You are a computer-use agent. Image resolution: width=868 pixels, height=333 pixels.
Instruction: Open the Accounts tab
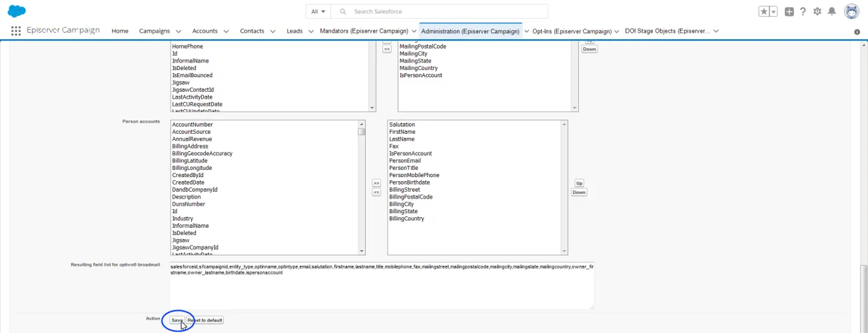point(205,31)
